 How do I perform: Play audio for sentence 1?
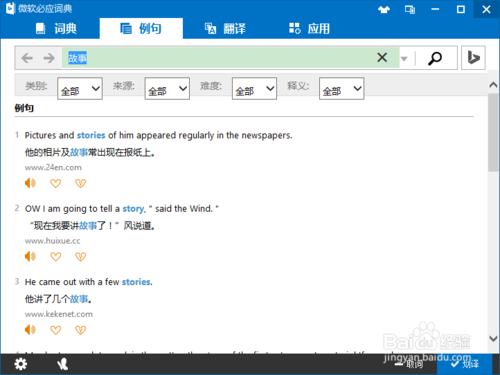pyautogui.click(x=30, y=183)
